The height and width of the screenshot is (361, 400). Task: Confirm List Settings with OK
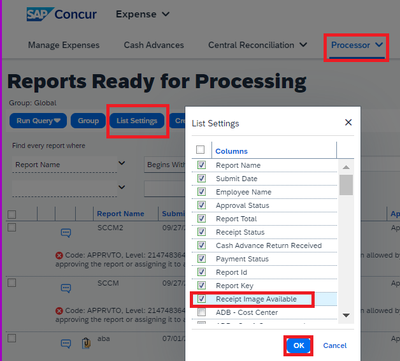coord(299,345)
